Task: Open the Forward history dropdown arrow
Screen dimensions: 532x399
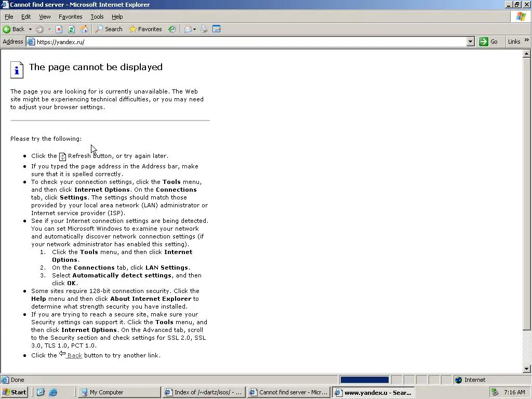Action: pyautogui.click(x=49, y=29)
